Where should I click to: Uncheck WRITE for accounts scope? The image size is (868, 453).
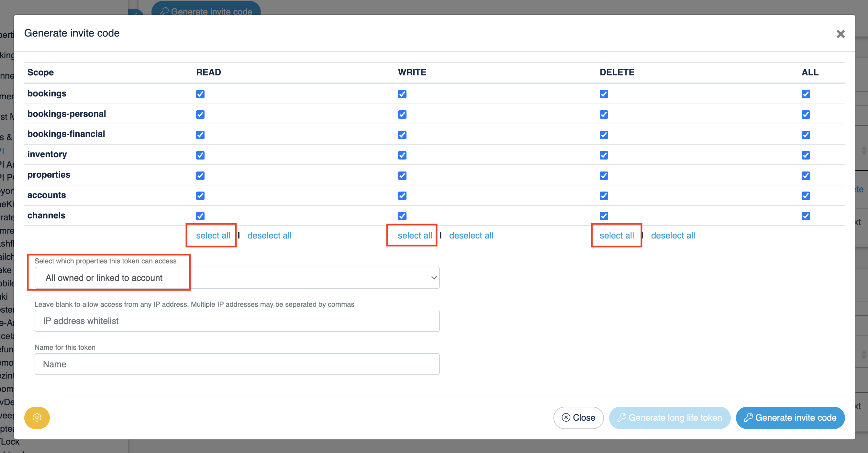(402, 196)
